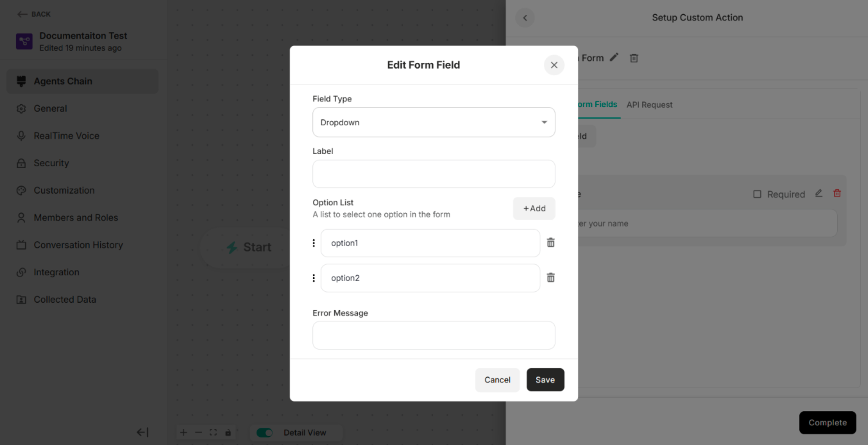
Task: Click the Customization palette icon
Action: click(21, 190)
